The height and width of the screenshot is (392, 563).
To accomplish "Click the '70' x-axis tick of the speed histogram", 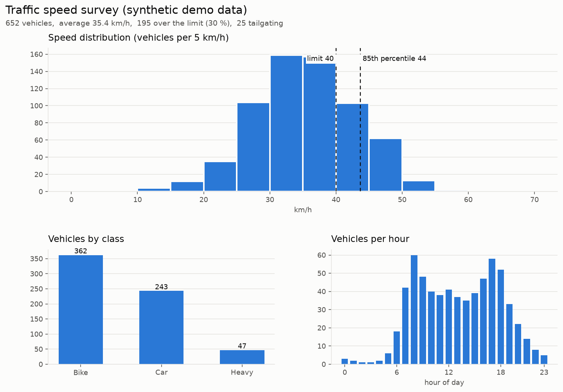I will (534, 200).
